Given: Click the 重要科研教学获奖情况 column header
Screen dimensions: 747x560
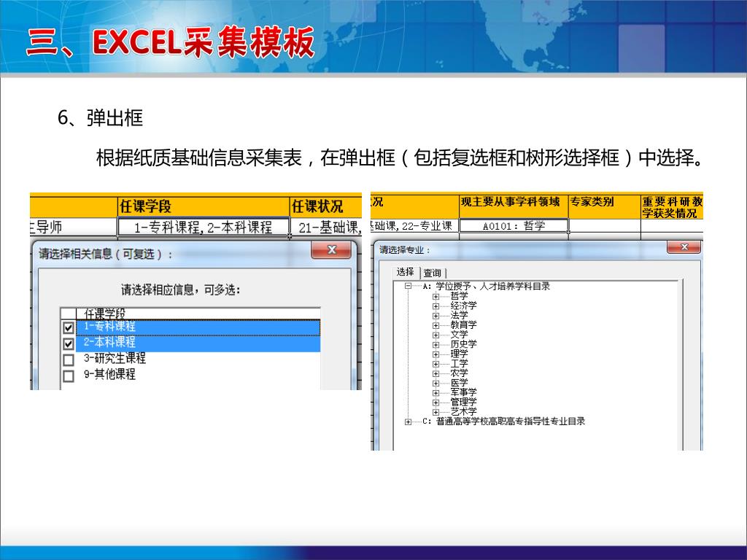Looking at the screenshot, I should coord(672,207).
